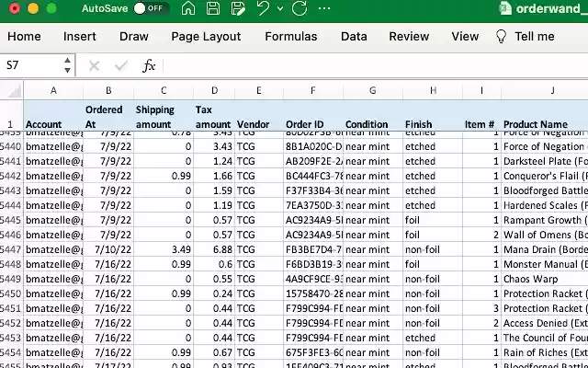Click the Save As icon with pencil
This screenshot has height=368, width=588.
[236, 8]
